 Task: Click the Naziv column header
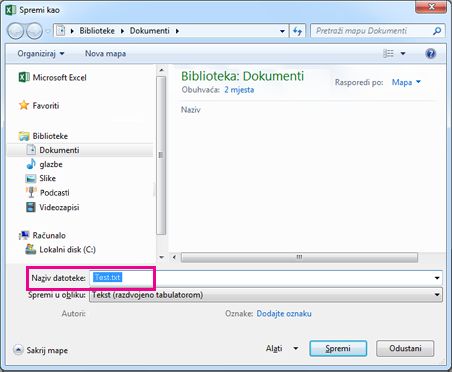pyautogui.click(x=191, y=110)
